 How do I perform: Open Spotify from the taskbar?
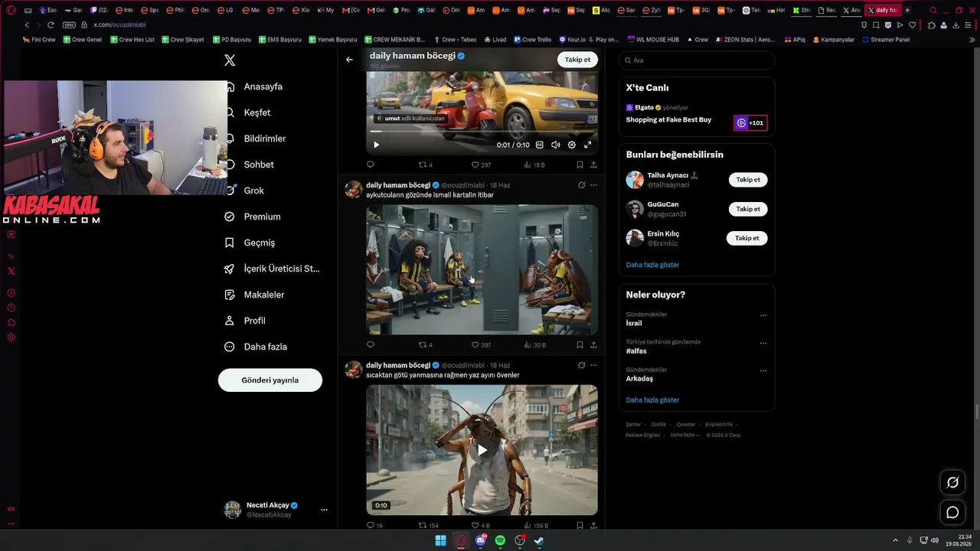coord(500,541)
